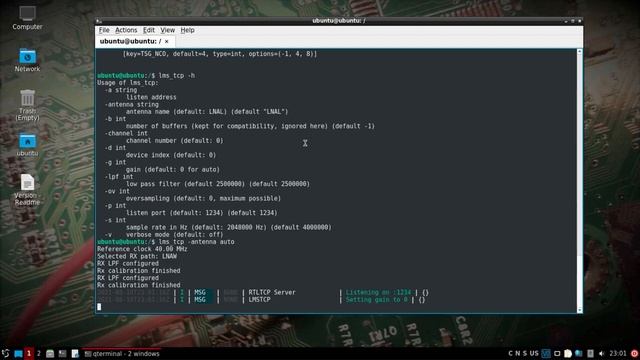Click the "low pass filter" help line
Image resolution: width=640 pixels, height=360 pixels.
(218, 184)
